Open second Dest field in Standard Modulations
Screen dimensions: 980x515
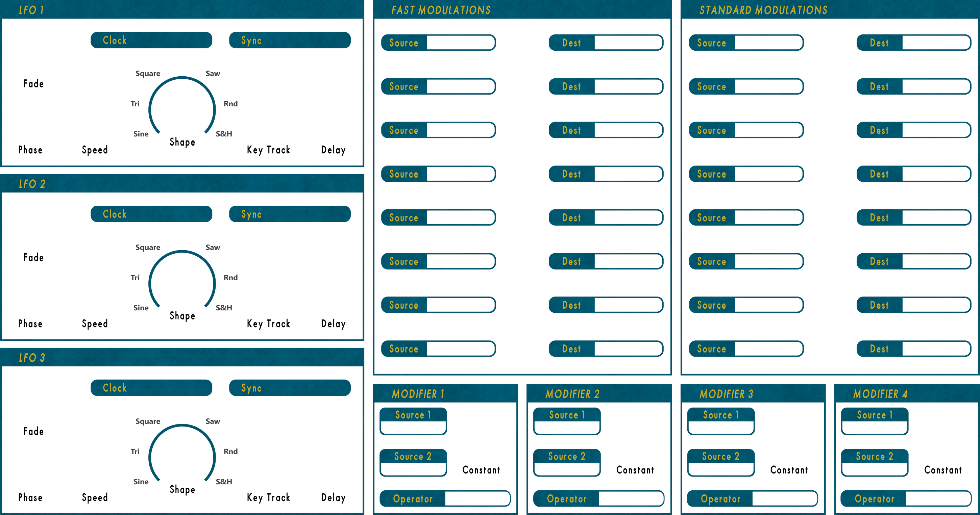pos(914,86)
